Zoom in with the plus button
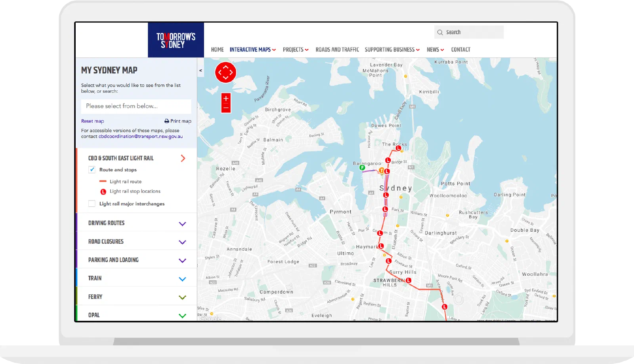Screen dimensions: 634x364 pos(226,98)
